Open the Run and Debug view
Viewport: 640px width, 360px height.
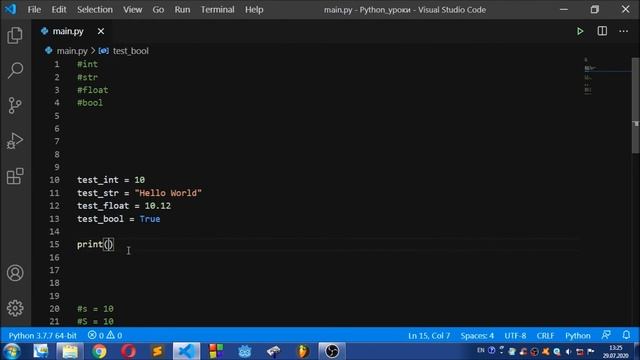pyautogui.click(x=15, y=141)
